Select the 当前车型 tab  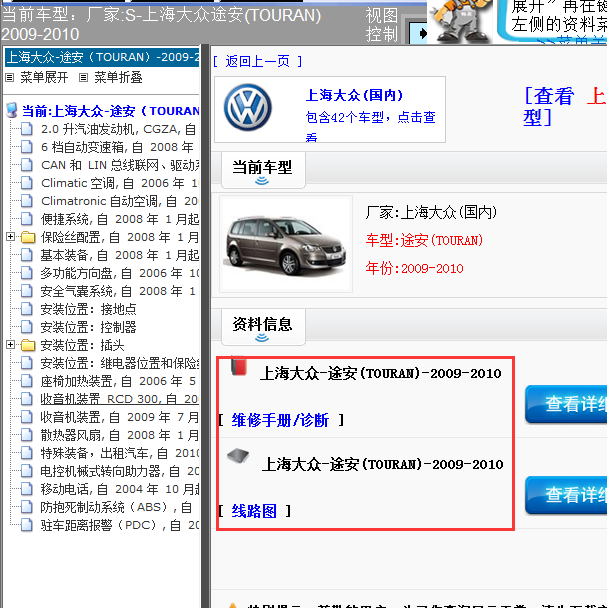click(x=263, y=170)
